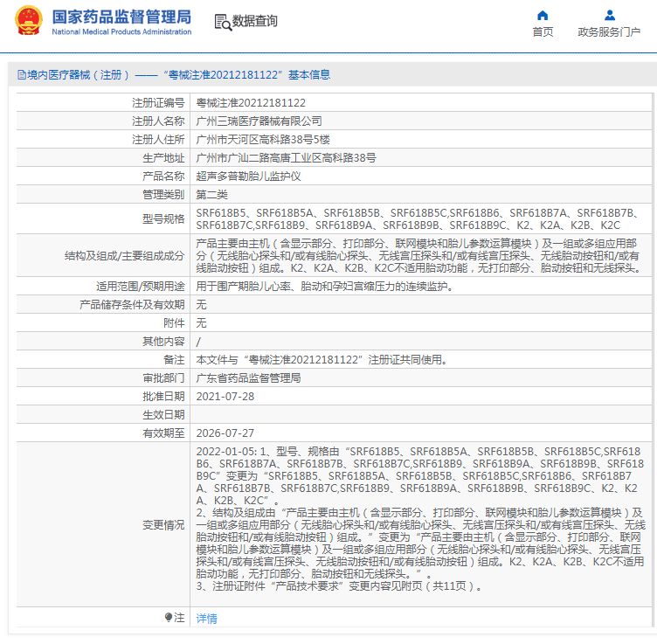Select the 备注 remark text
Viewport: 657px width, 644px height.
point(322,360)
